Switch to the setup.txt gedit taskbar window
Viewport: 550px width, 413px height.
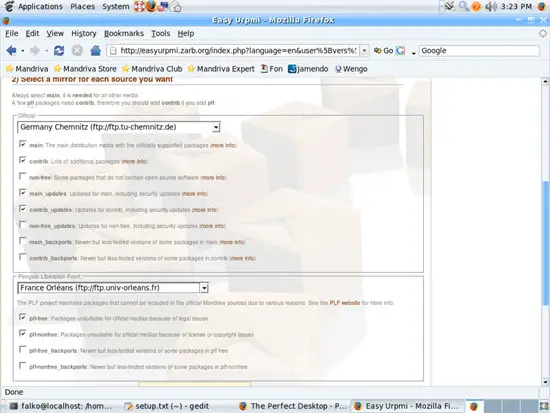click(167, 406)
